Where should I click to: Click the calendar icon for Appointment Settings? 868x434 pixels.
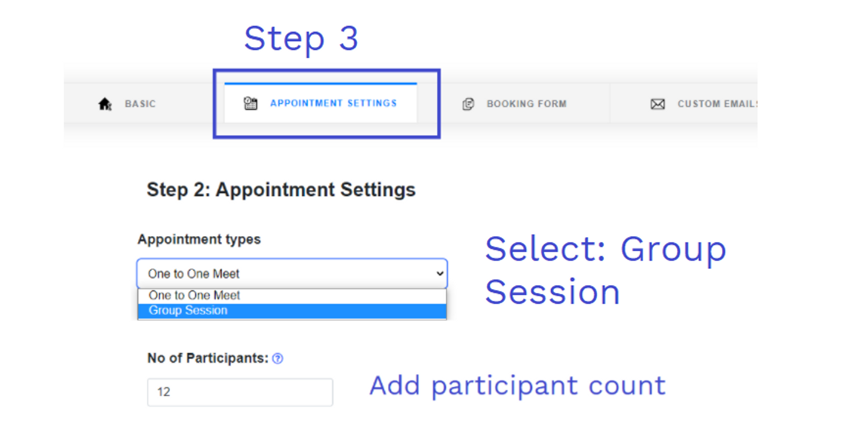[x=251, y=103]
